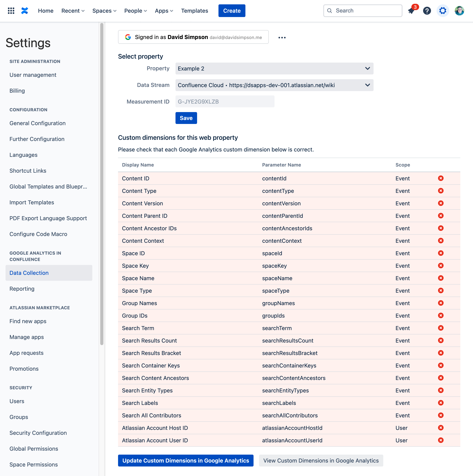This screenshot has width=473, height=476.
Task: Click the Signed in as David Simpson box
Action: 193,37
